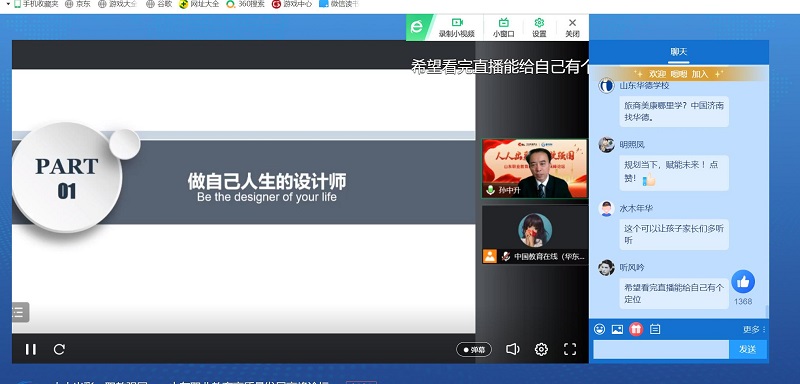Viewport: 800px width, 384px height.
Task: Open 山东华德学校 avatar in chat
Action: (606, 86)
